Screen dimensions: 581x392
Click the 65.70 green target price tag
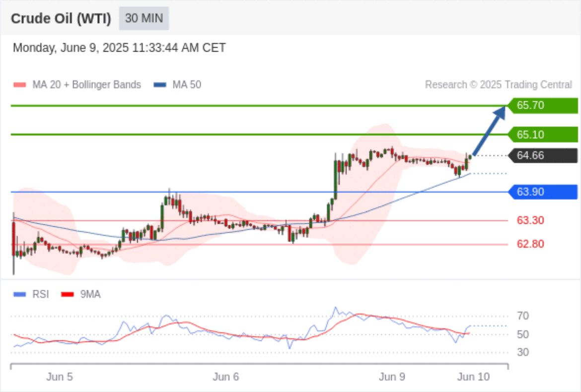542,105
